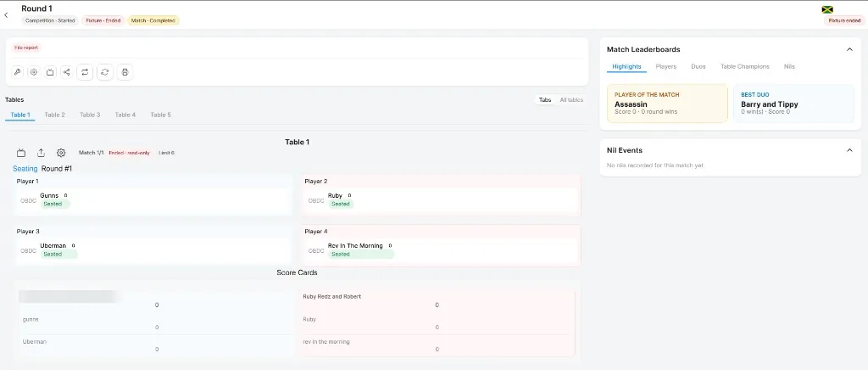
Task: Go back using the left chevron arrow
Action: point(6,15)
